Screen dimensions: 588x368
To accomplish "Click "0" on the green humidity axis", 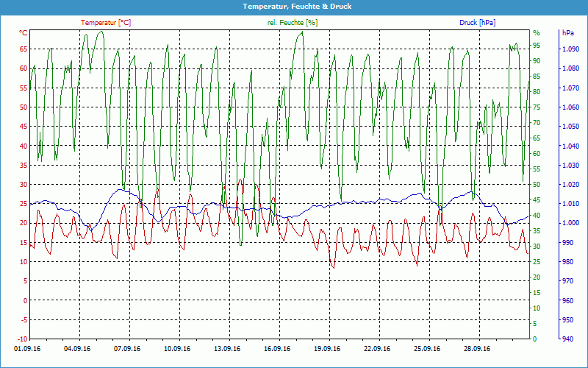I will (x=535, y=339).
